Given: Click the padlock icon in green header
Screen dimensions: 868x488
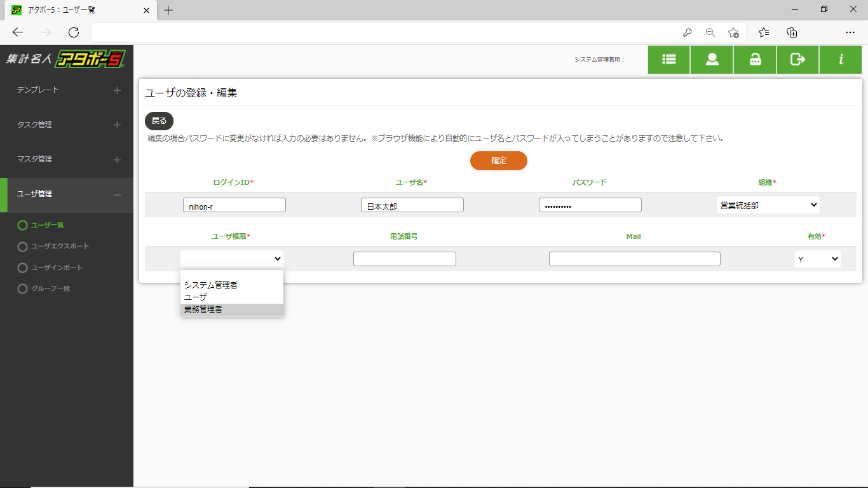Looking at the screenshot, I should pyautogui.click(x=755, y=60).
